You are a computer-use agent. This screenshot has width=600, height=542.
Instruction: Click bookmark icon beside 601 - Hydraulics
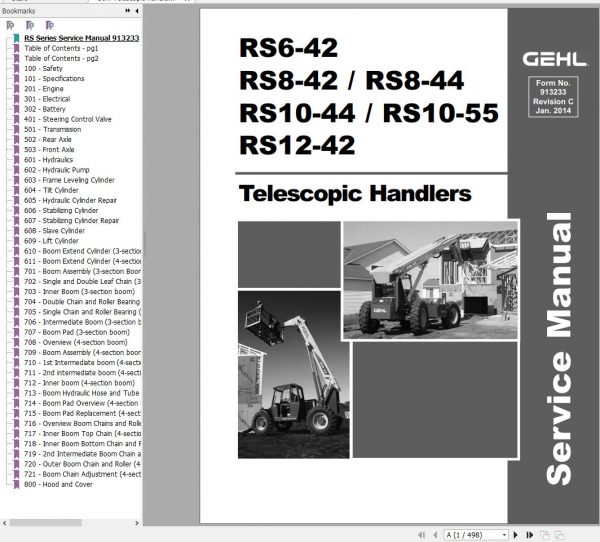[x=16, y=160]
